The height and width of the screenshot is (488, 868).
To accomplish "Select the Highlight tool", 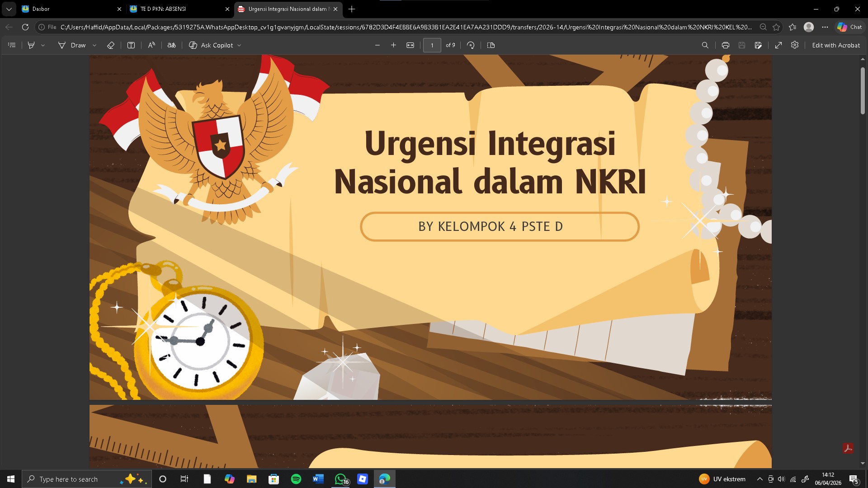I will (x=31, y=45).
